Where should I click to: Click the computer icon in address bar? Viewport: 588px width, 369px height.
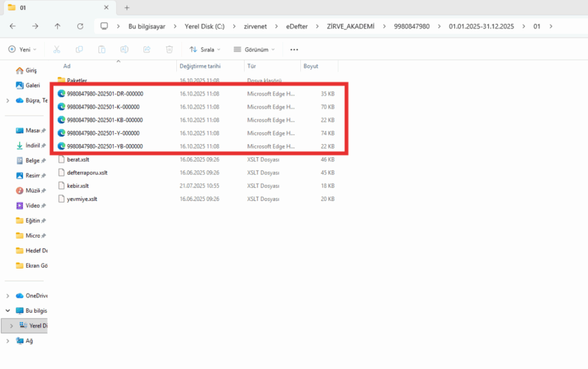(x=104, y=26)
